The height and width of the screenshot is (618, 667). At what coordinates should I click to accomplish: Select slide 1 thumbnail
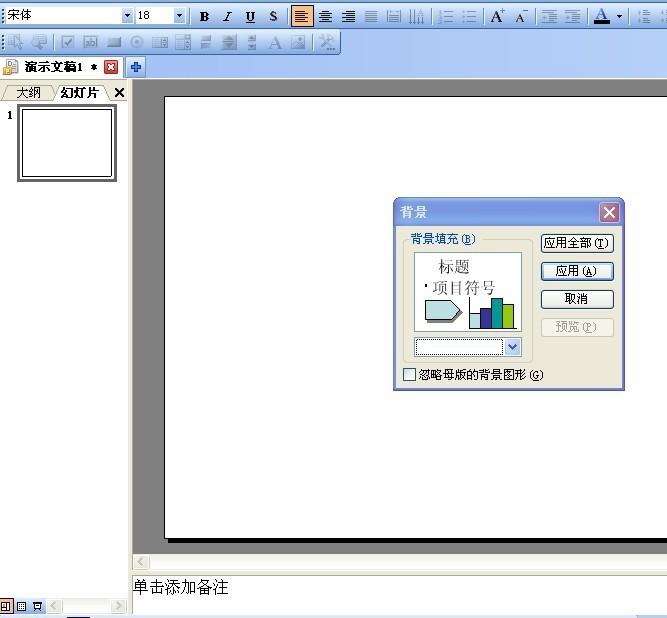point(67,143)
